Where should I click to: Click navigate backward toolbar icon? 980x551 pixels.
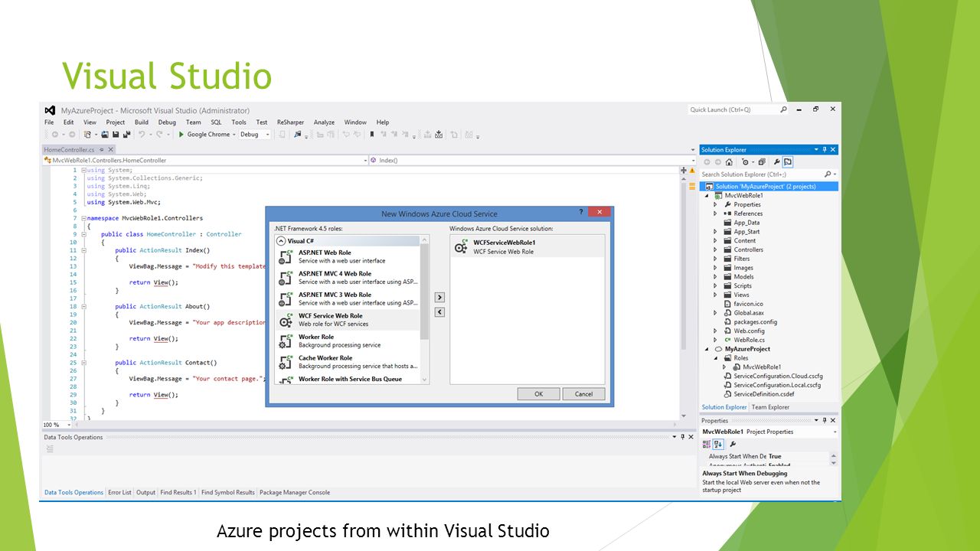click(x=54, y=134)
